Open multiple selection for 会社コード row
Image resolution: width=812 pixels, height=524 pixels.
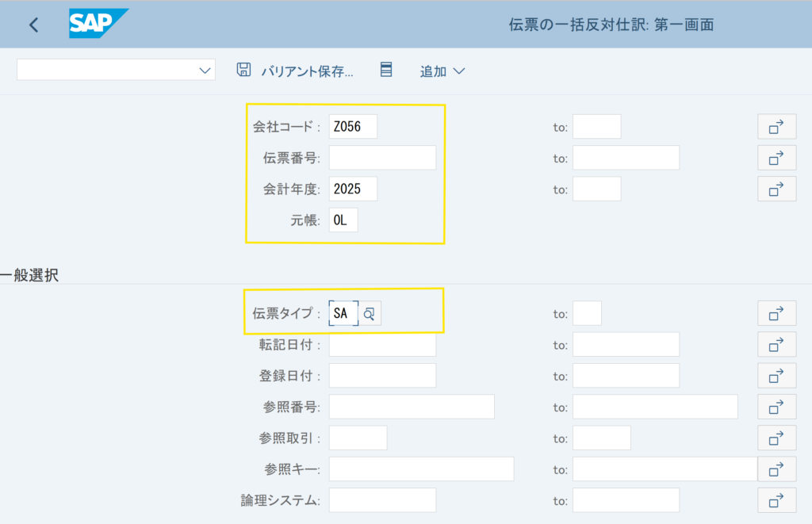(x=776, y=126)
